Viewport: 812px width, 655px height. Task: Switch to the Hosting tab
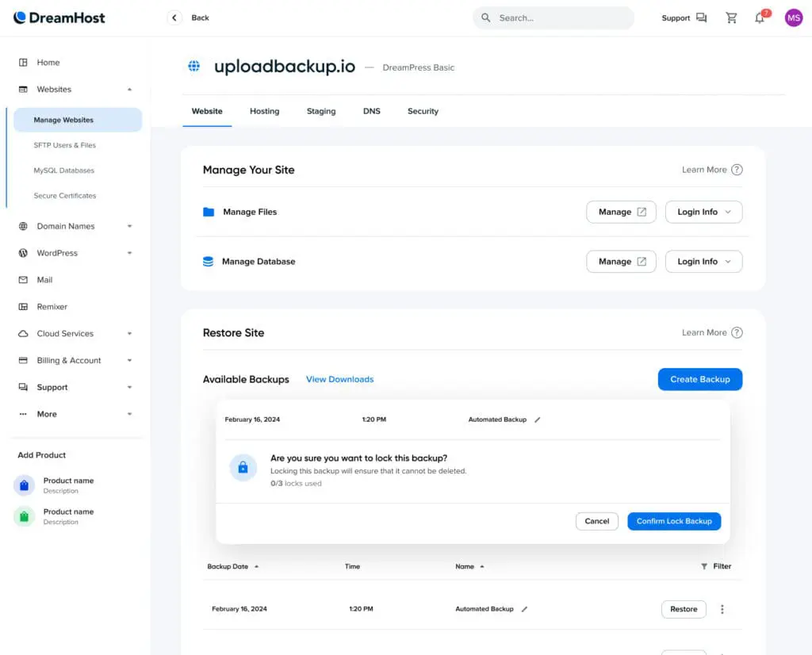(265, 111)
